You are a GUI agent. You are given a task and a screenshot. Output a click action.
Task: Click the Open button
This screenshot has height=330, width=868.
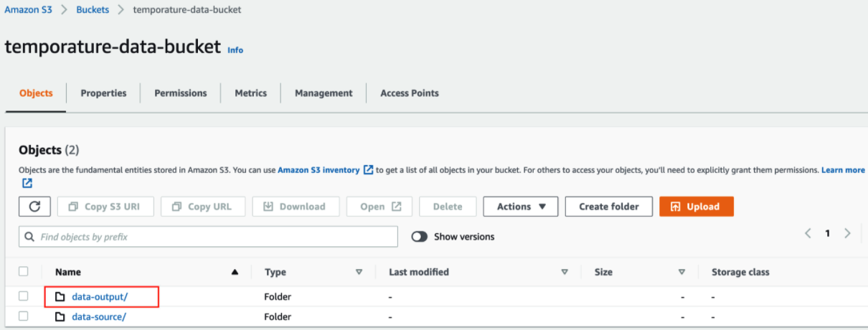click(x=381, y=207)
